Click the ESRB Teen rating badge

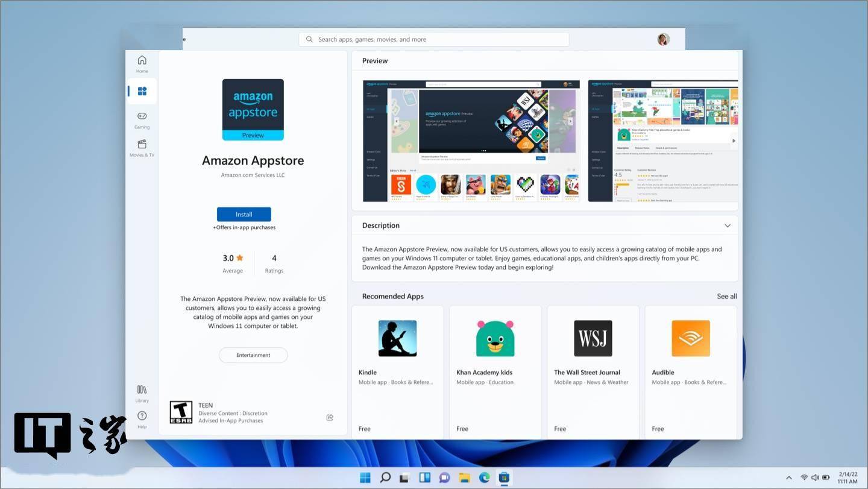(x=181, y=412)
